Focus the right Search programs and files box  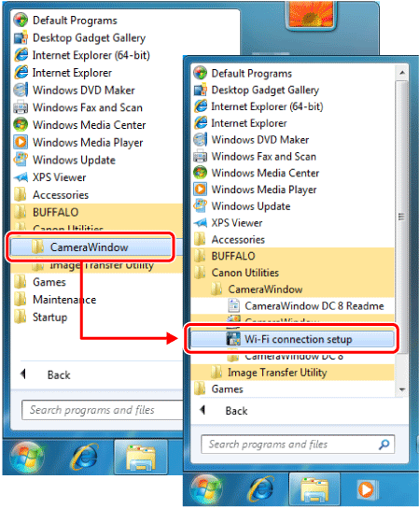tap(298, 444)
